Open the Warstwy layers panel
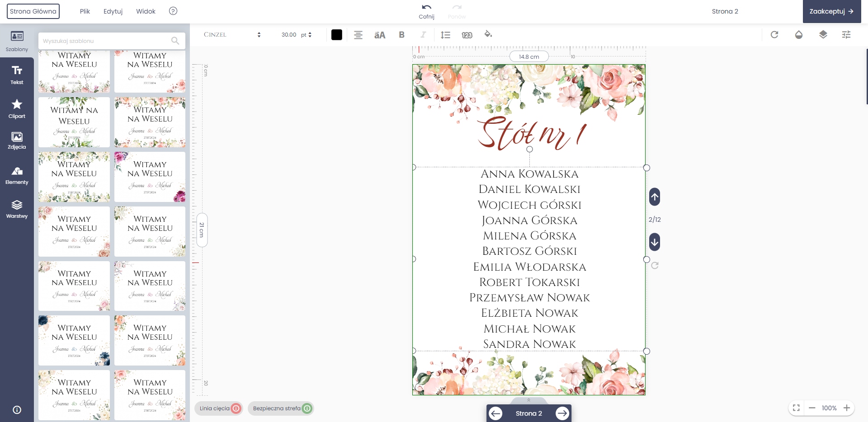Image resolution: width=868 pixels, height=422 pixels. pyautogui.click(x=17, y=209)
